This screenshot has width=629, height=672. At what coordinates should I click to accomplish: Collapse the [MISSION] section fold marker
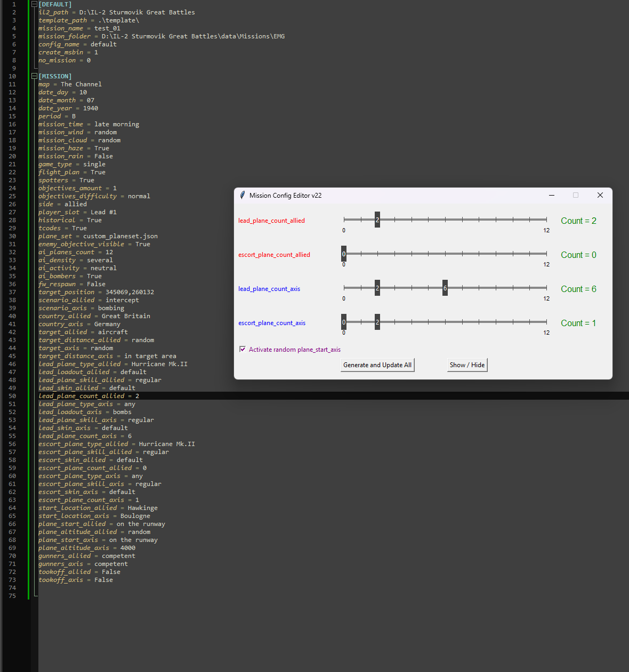tap(34, 76)
